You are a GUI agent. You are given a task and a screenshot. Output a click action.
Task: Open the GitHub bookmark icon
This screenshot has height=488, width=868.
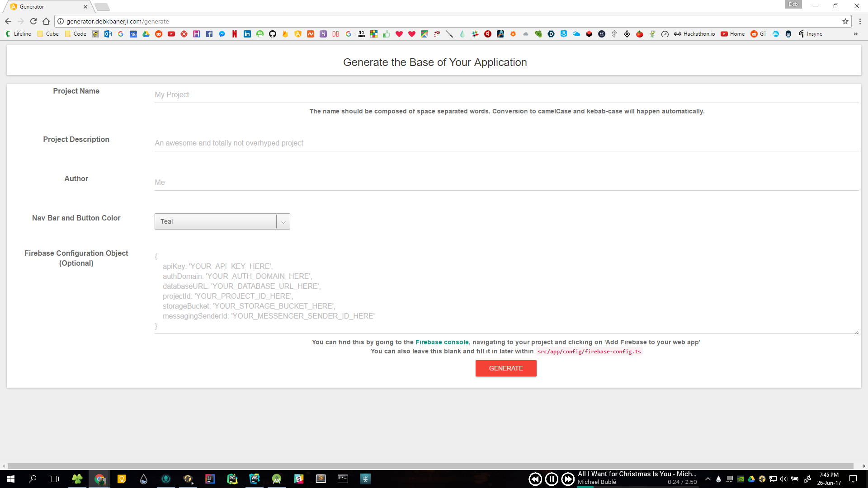coord(272,34)
